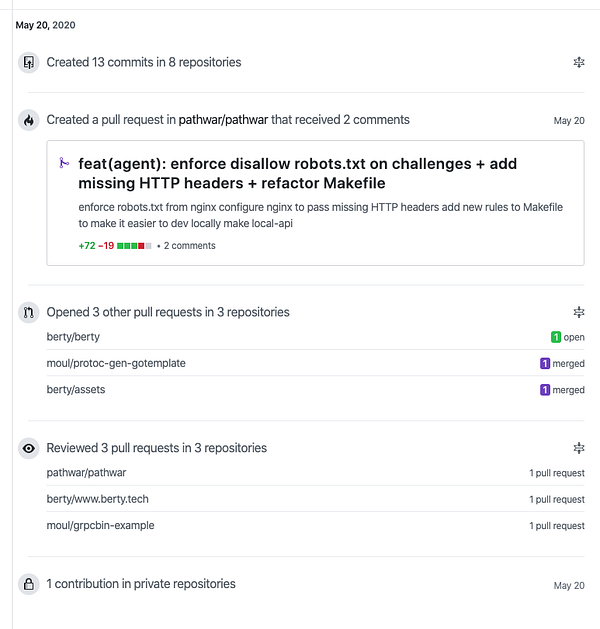Click the purple merged badge for berty/assets
This screenshot has height=629, width=600.
click(x=545, y=390)
